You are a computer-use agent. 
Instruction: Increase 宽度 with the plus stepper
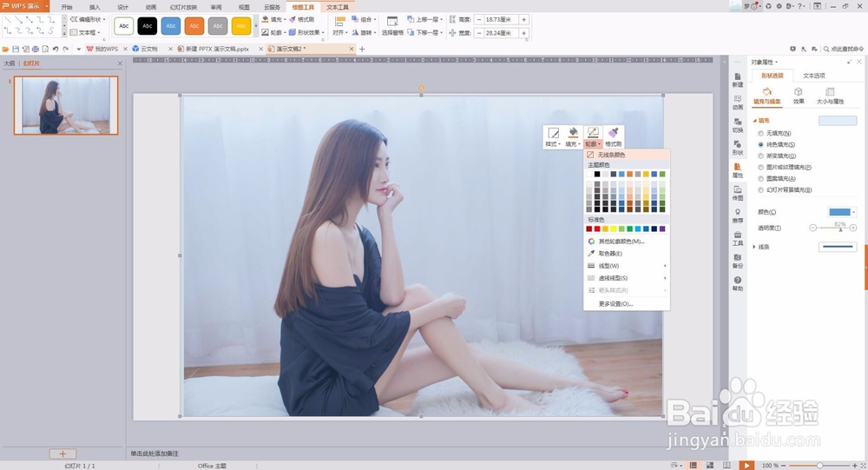(x=523, y=33)
